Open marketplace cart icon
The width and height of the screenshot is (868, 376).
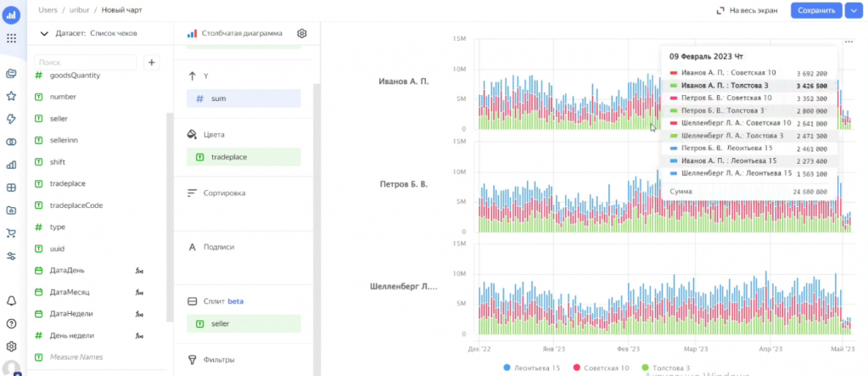pos(11,233)
